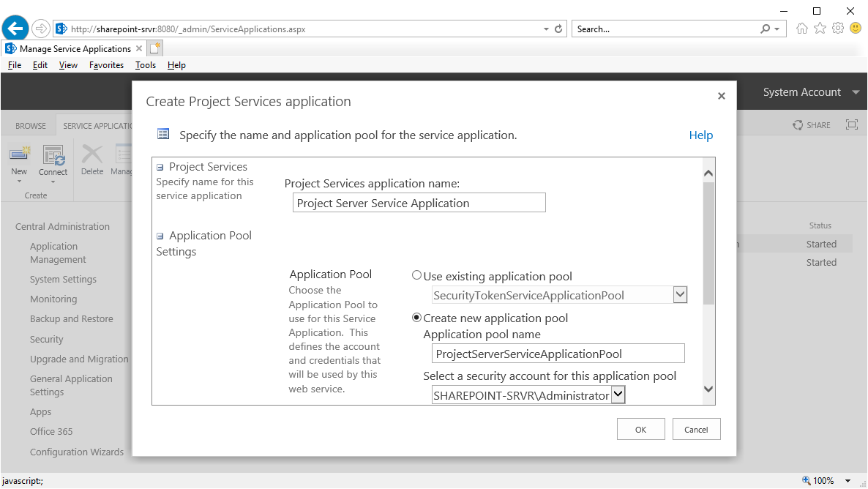The image size is (868, 489).
Task: Open the Help link in the dialog
Action: pos(700,135)
